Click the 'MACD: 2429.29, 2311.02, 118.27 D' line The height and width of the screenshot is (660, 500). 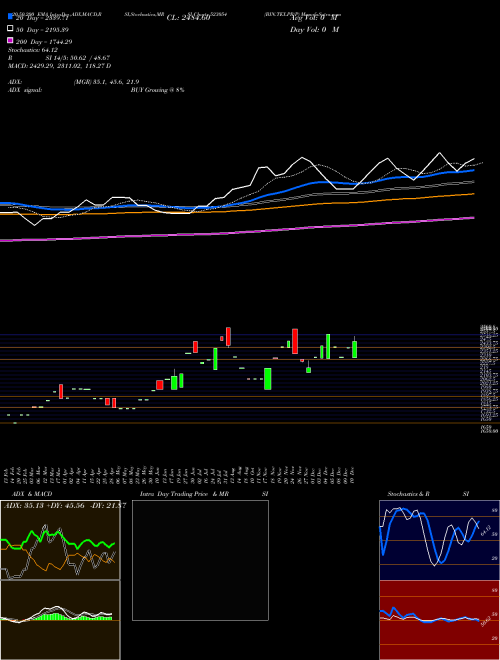(59, 66)
